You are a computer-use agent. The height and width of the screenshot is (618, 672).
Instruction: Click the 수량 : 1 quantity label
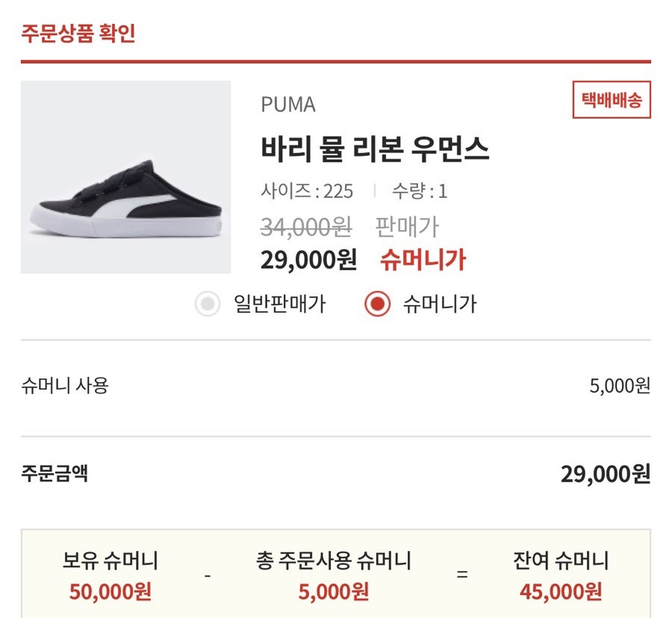(420, 191)
